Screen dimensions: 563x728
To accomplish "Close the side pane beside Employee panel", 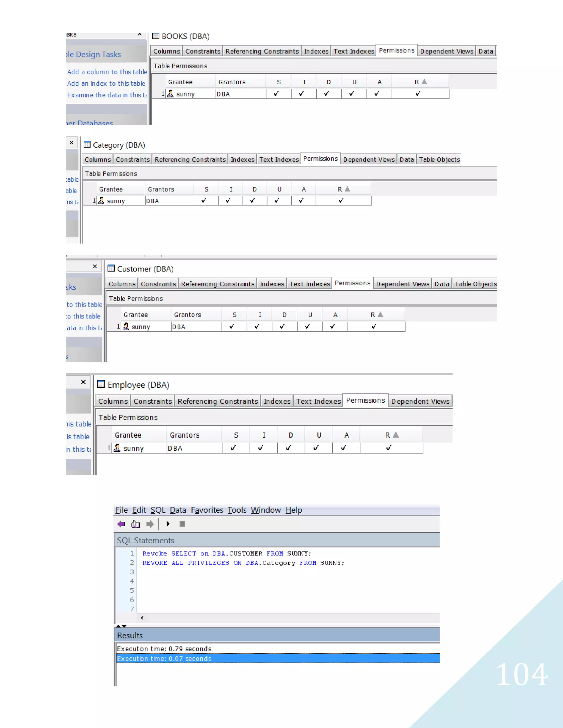I will (x=83, y=382).
